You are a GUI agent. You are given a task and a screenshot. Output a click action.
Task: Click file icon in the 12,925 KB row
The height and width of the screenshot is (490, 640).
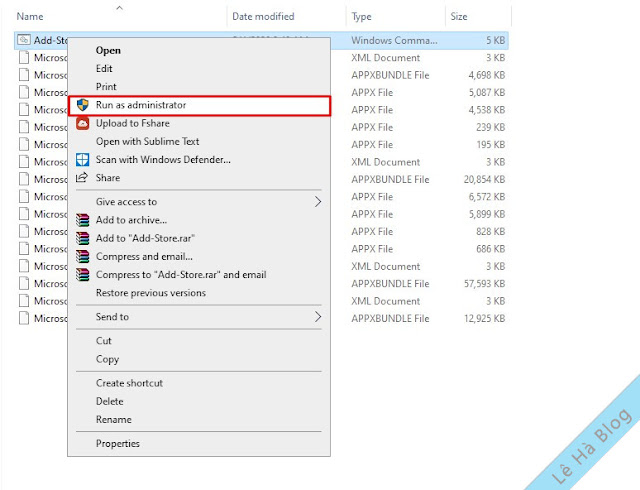24,318
